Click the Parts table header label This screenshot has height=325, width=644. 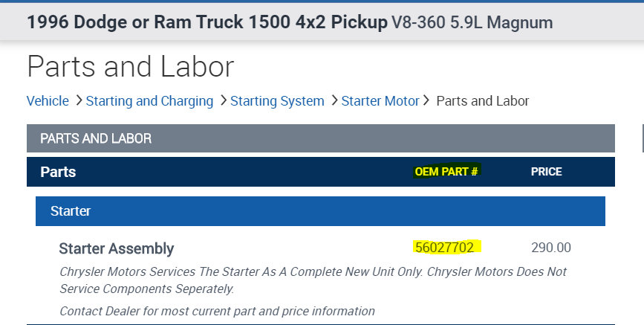click(58, 172)
